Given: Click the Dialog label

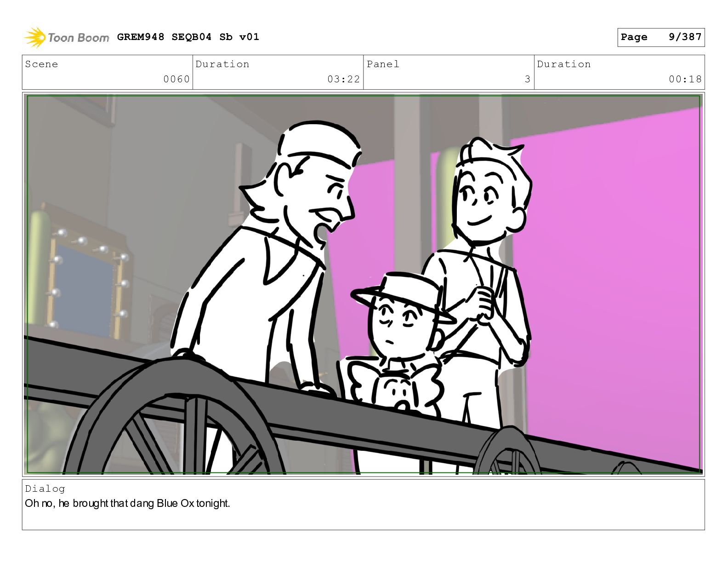Looking at the screenshot, I should click(45, 488).
